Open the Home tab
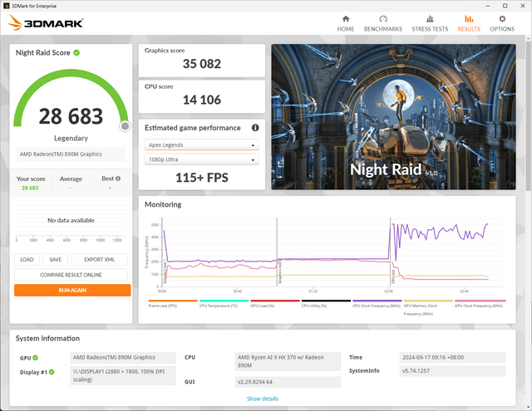 pyautogui.click(x=346, y=24)
